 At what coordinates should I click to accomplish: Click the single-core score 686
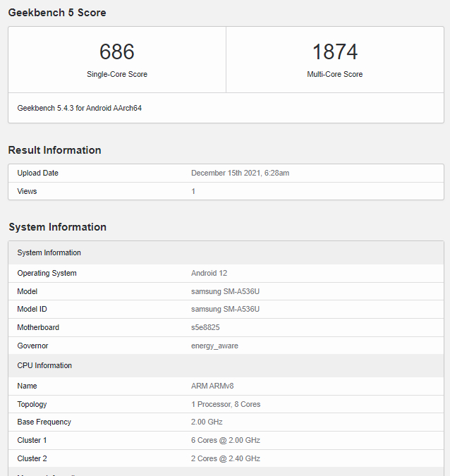click(117, 51)
